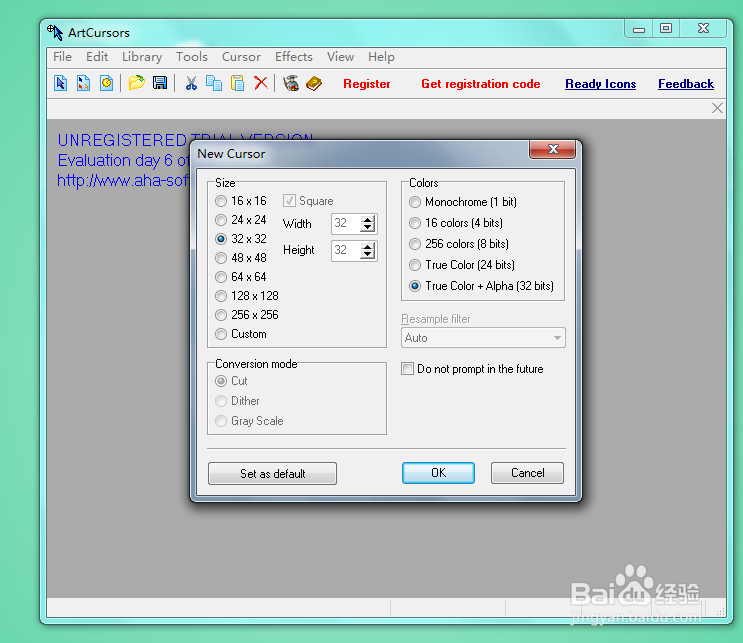Select 16 colors (4 bits)
The height and width of the screenshot is (643, 743).
(x=456, y=223)
